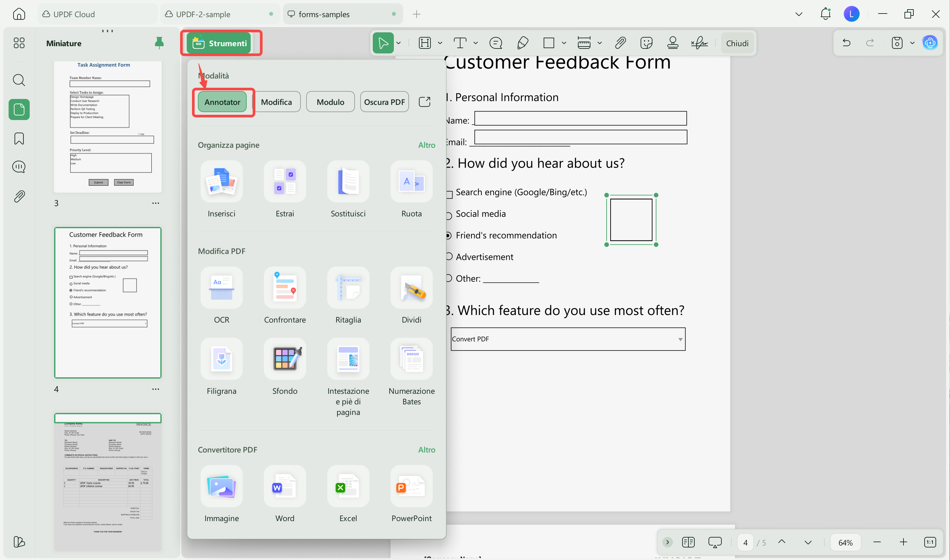Viewport: 950px width, 560px height.
Task: Click the Chiudi button
Action: (x=737, y=43)
